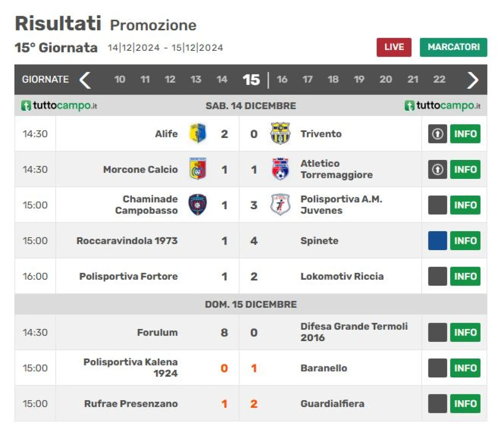Switch to giornata 14
504x429 pixels.
pos(222,80)
